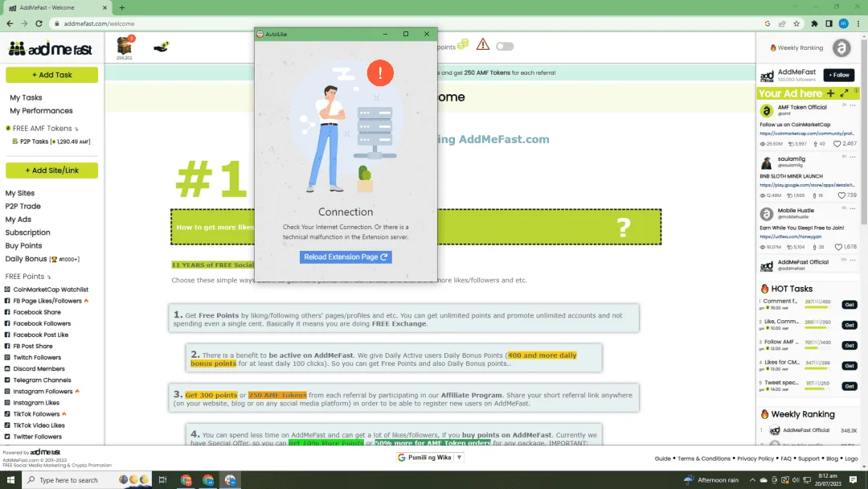Open the Pumili ng Wika language dropdown

429,458
